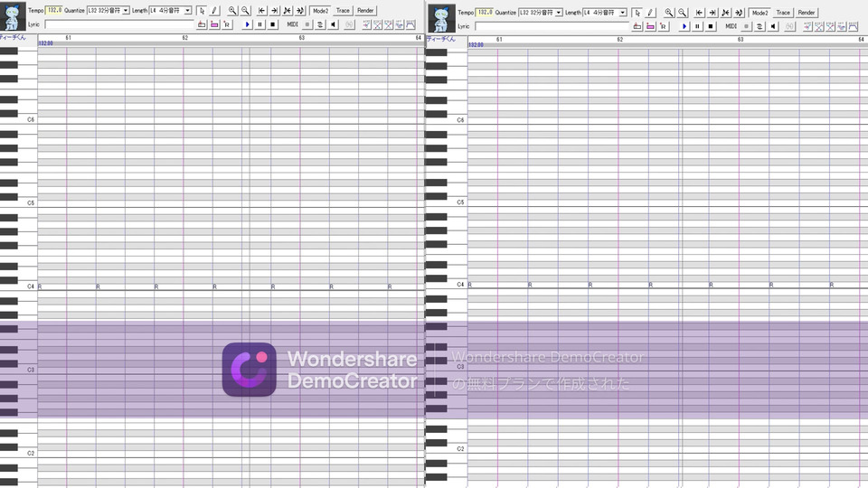Jump to track end in left window
This screenshot has width=868, height=488.
(x=274, y=11)
